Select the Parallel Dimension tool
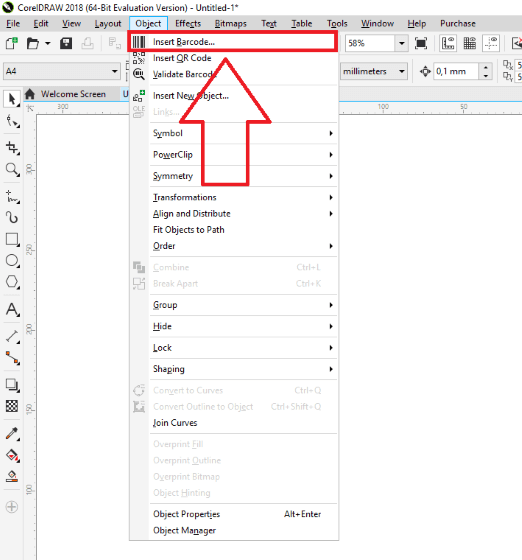Image resolution: width=522 pixels, height=560 pixels. [12, 336]
